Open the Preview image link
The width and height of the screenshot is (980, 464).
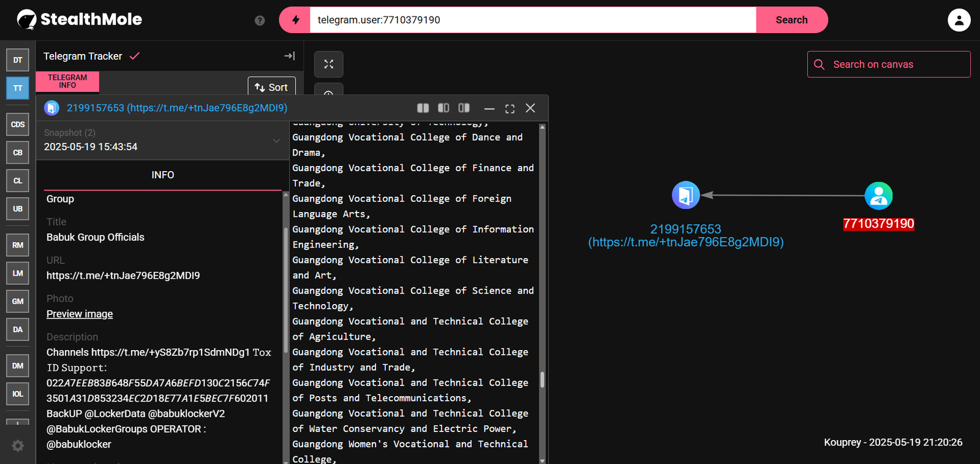coord(80,314)
